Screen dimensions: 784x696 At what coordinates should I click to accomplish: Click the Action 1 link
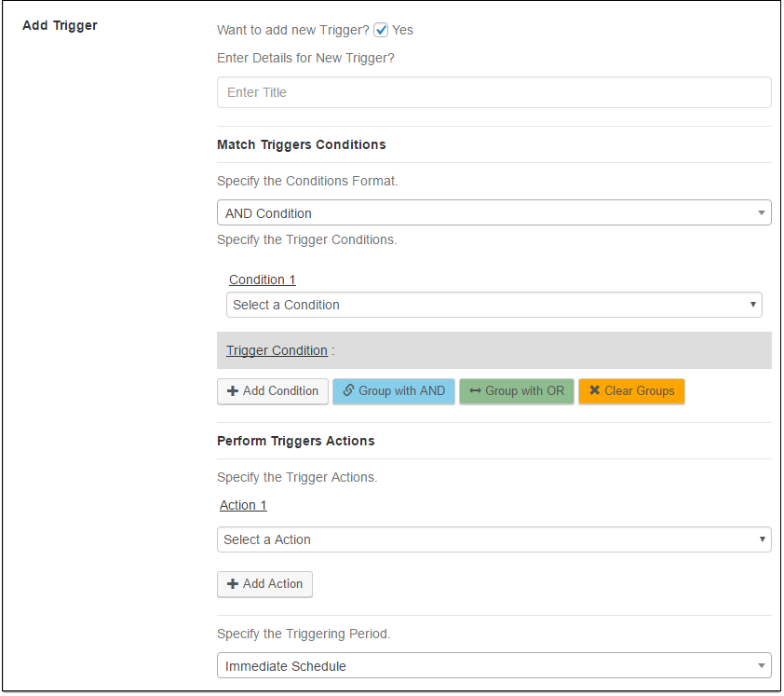(242, 505)
